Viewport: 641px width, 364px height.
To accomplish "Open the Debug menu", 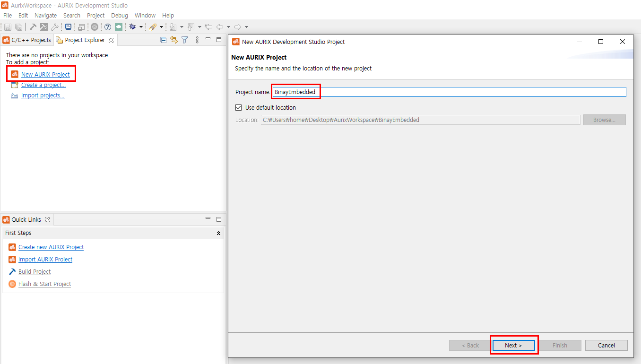I will point(120,15).
